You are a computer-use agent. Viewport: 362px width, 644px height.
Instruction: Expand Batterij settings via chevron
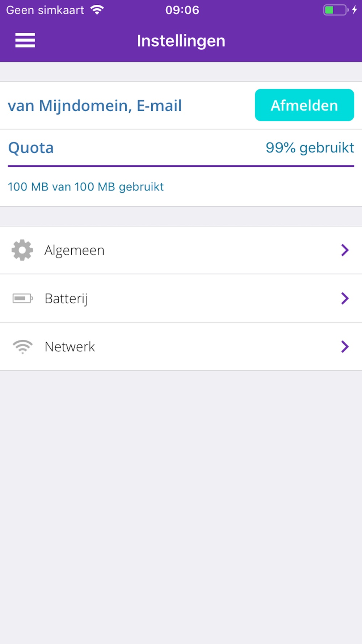pos(345,298)
